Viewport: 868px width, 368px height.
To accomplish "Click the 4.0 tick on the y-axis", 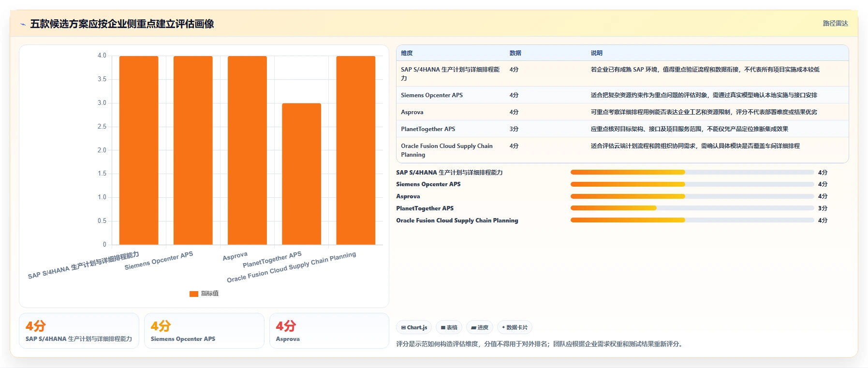I will pyautogui.click(x=102, y=56).
